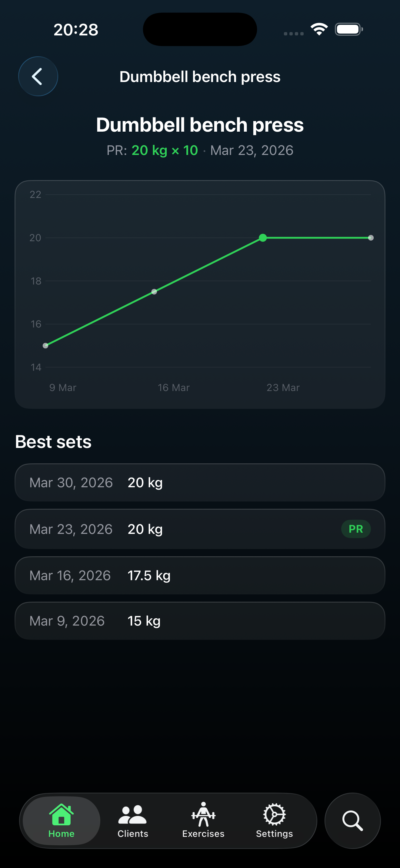Screen dimensions: 400x868
Task: Open the Mar 9, 2026 set entry
Action: (x=200, y=621)
